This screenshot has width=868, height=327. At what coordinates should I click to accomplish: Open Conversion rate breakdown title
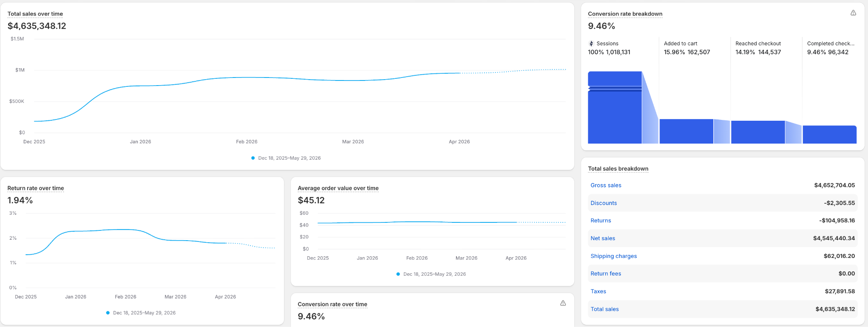click(x=625, y=14)
